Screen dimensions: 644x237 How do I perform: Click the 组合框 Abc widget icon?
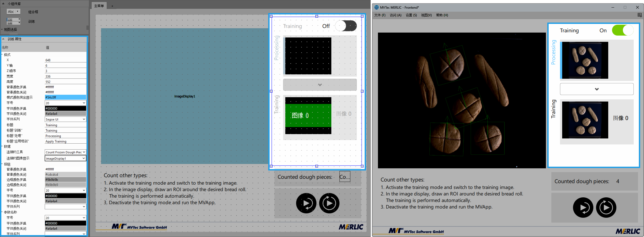tap(13, 12)
